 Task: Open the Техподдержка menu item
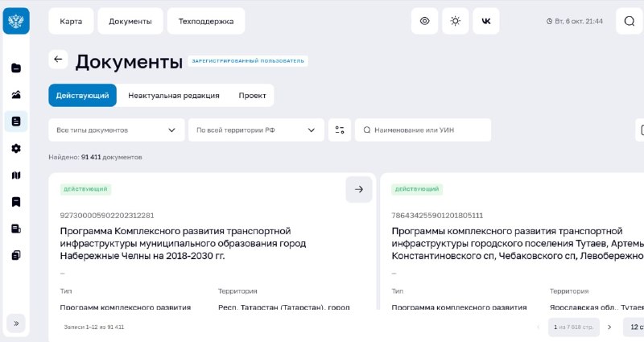206,21
